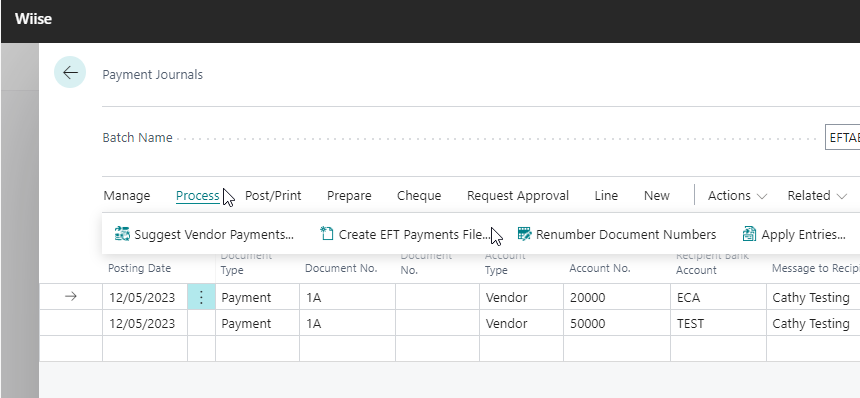Expand the Actions dropdown
Image resolution: width=860 pixels, height=398 pixels.
pos(737,196)
